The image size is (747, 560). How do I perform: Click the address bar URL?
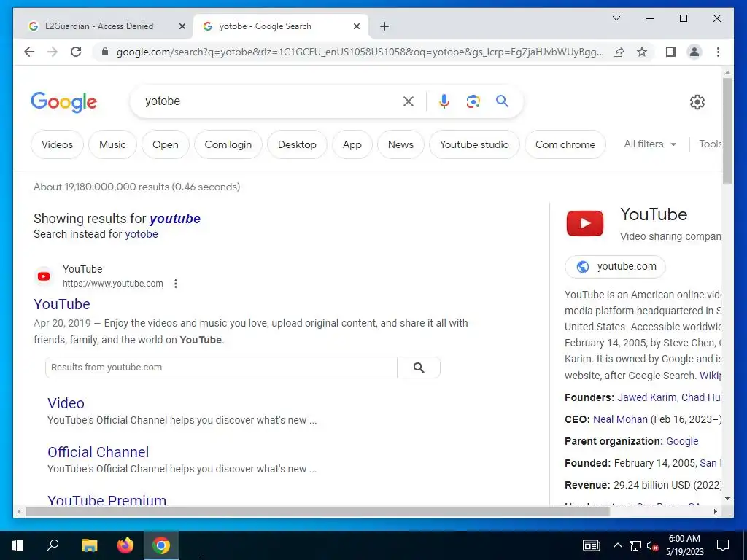click(360, 52)
